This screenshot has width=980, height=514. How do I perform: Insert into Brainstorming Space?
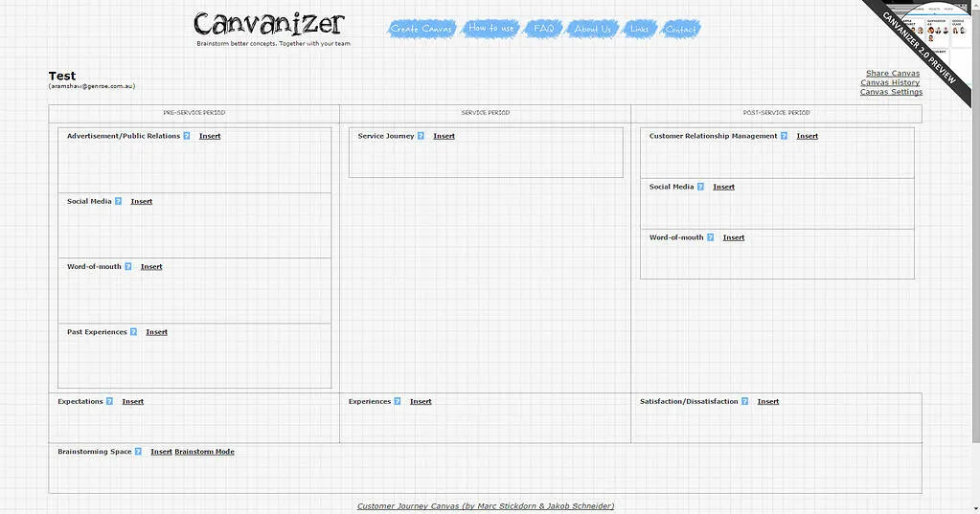(161, 452)
